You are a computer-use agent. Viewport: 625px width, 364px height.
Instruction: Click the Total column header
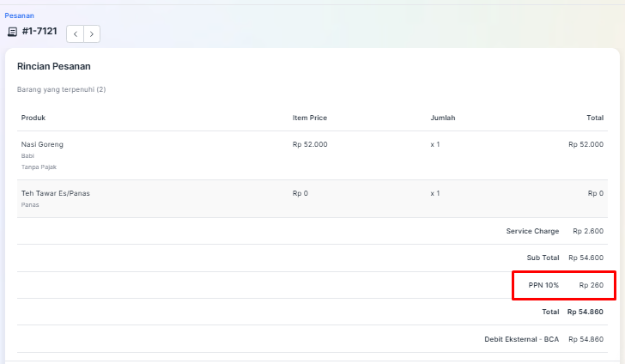click(594, 118)
